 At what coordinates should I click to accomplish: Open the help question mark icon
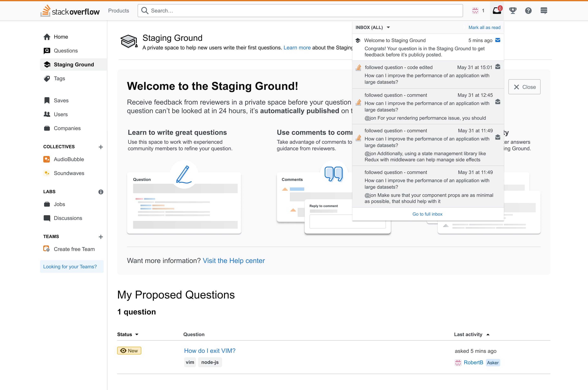click(528, 10)
